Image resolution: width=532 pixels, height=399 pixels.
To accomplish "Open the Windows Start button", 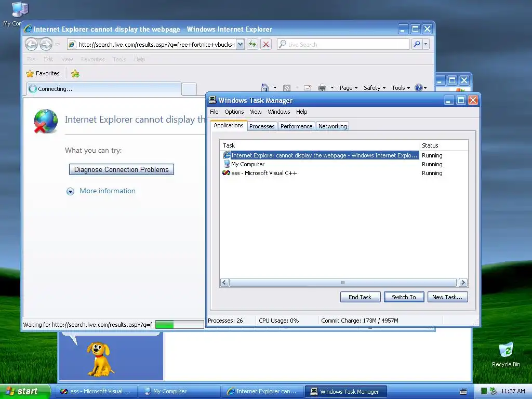I will click(x=24, y=391).
